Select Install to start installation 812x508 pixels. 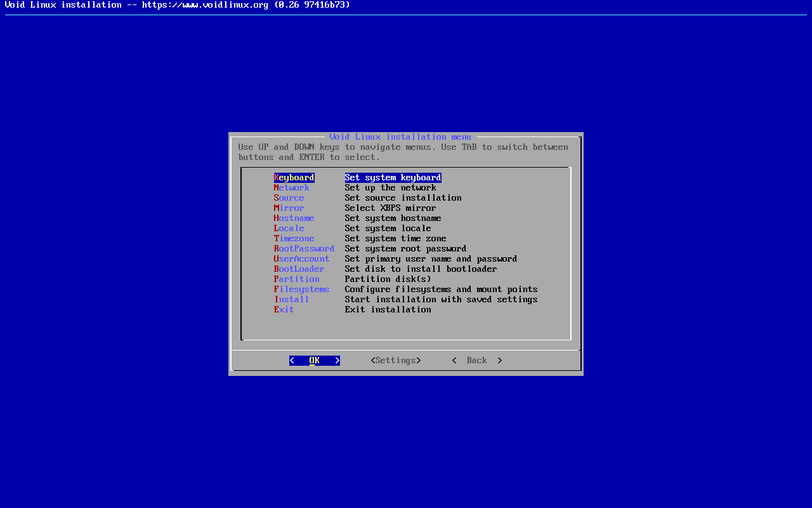(x=291, y=300)
